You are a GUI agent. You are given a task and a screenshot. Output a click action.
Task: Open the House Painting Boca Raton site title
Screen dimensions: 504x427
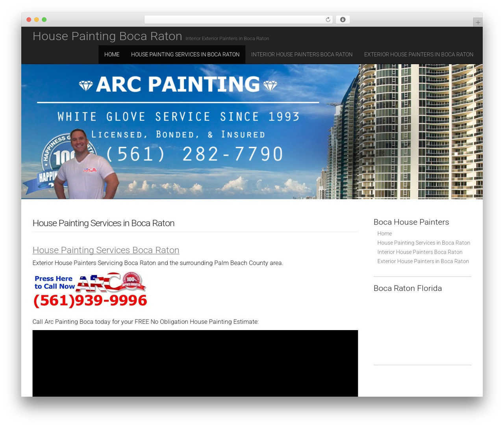107,36
